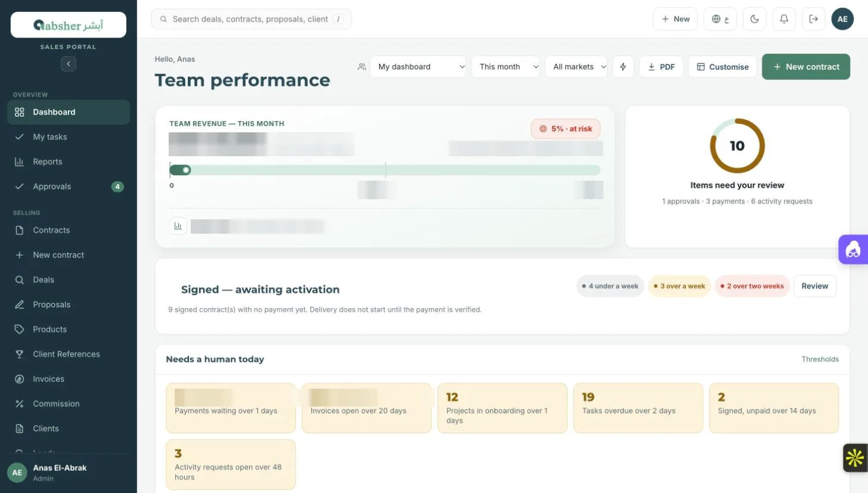Screen dimensions: 868x493
Task: Open Activity requests open over 48 hours card
Action: [231, 464]
